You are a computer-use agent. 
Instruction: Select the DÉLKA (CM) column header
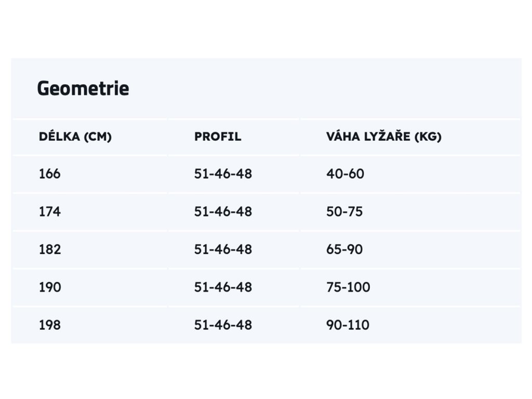[75, 137]
